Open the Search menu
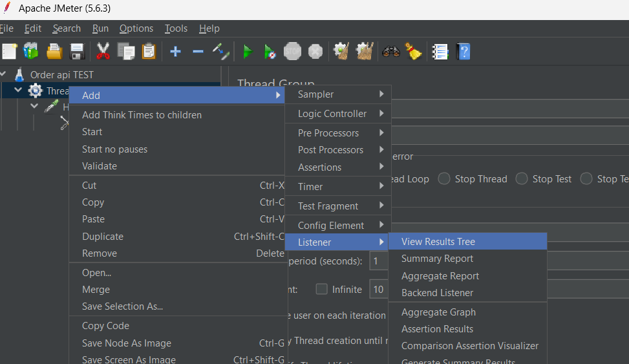This screenshot has height=364, width=629. (67, 28)
